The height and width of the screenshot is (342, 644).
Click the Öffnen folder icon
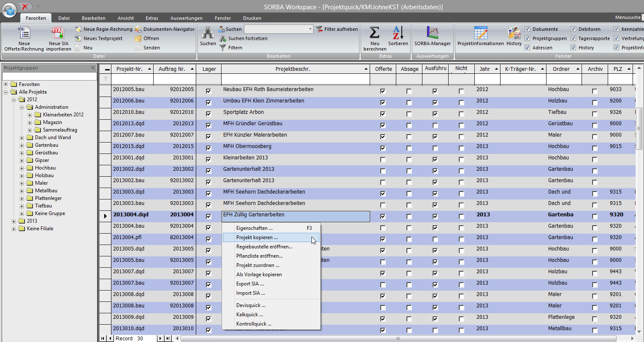click(x=138, y=38)
